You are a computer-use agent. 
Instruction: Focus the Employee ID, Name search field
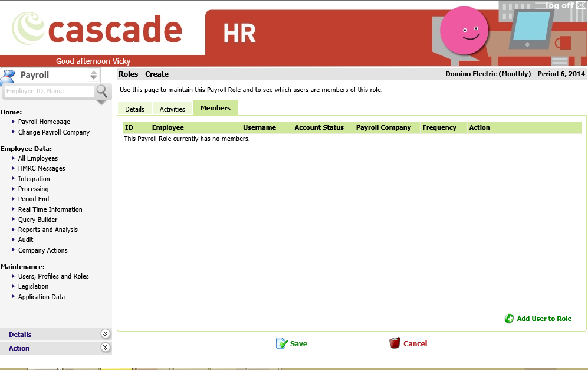click(x=49, y=91)
